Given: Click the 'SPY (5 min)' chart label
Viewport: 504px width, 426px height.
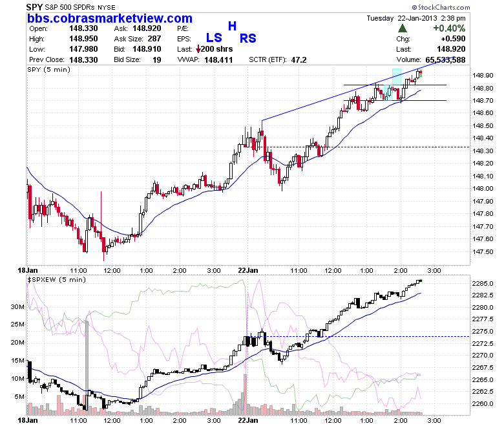Looking at the screenshot, I should click(x=49, y=69).
